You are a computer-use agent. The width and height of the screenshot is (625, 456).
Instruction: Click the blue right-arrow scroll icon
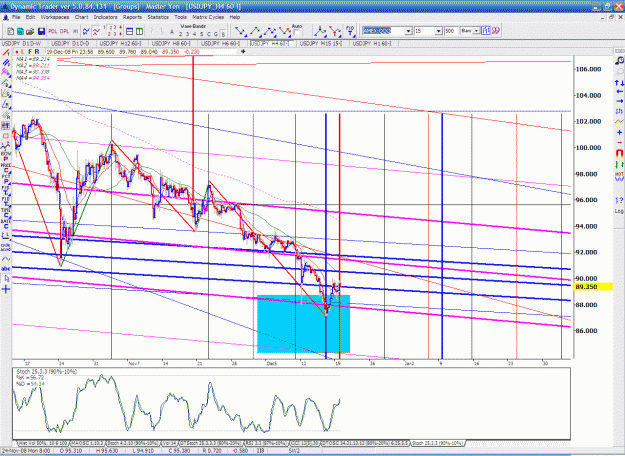click(x=619, y=101)
